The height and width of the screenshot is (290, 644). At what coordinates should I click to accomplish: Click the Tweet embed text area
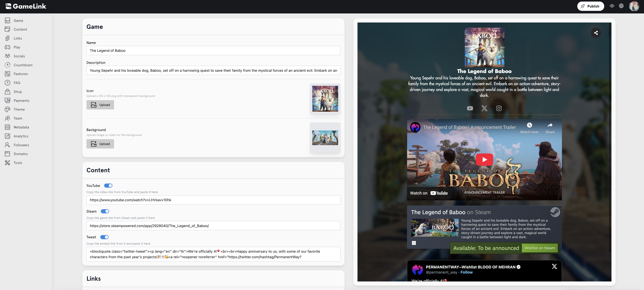pos(213,254)
